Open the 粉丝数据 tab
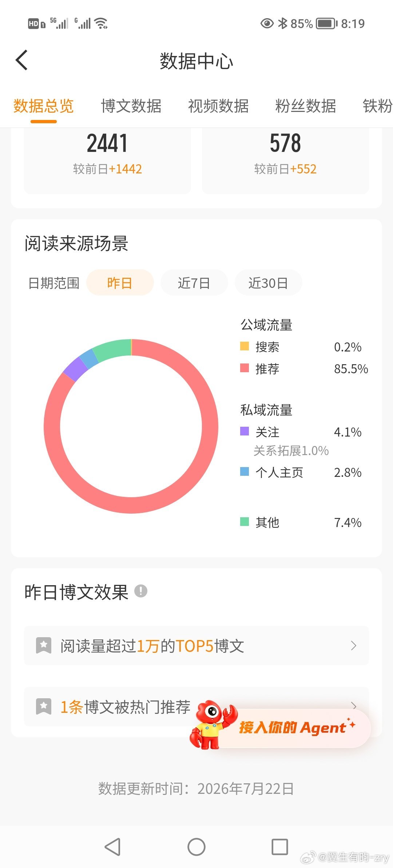Image resolution: width=393 pixels, height=868 pixels. [x=306, y=106]
